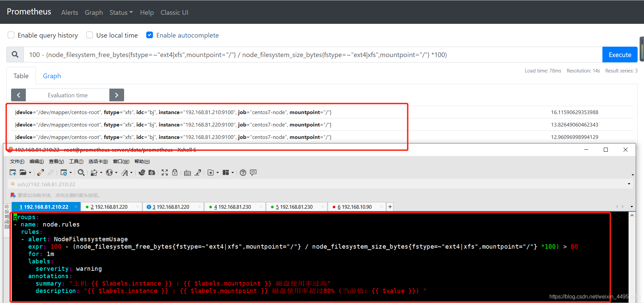Enable query history checkbox
644x303 pixels.
[x=11, y=35]
